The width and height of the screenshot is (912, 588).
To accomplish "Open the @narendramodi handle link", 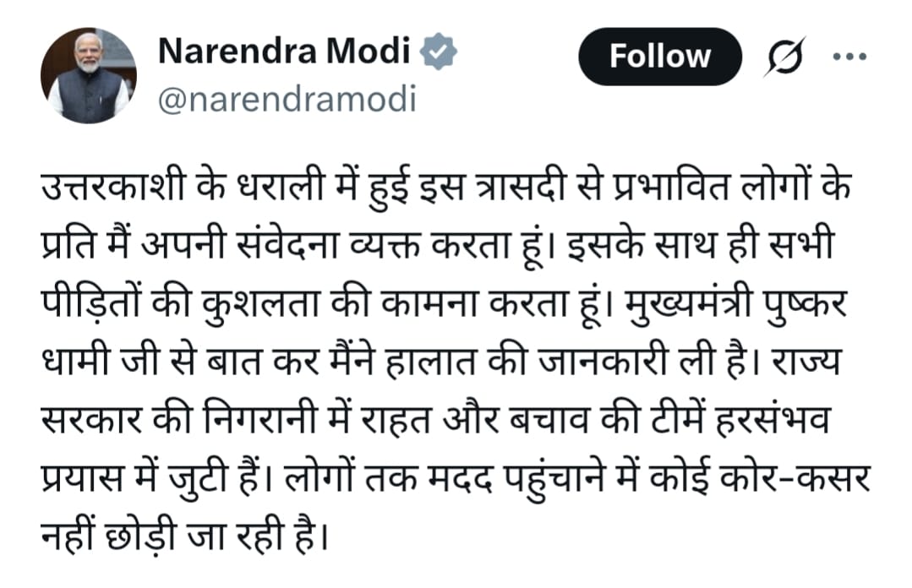I will 287,99.
